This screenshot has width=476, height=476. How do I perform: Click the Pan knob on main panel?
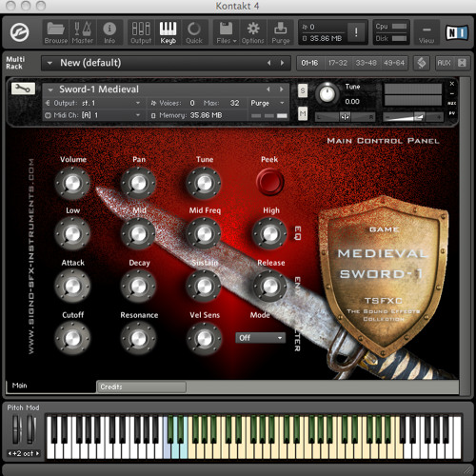[x=139, y=183]
